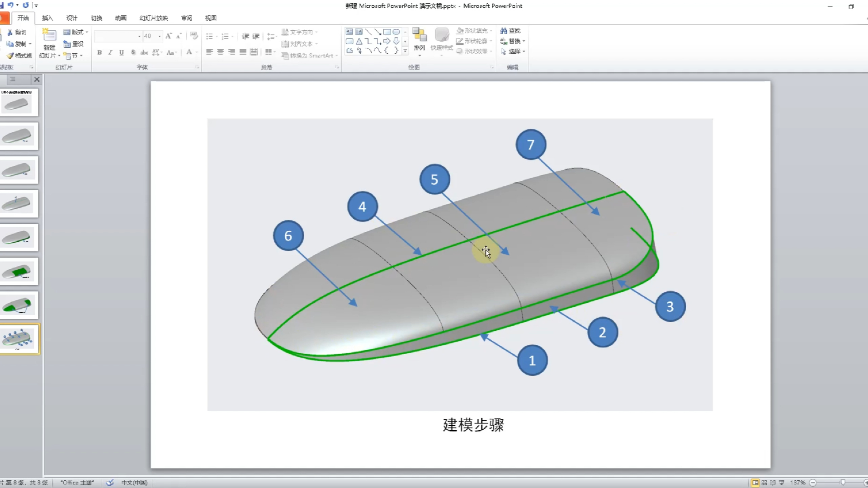Viewport: 868px width, 488px height.
Task: Click the Format Painter (格式刷) brush
Action: (x=10, y=56)
